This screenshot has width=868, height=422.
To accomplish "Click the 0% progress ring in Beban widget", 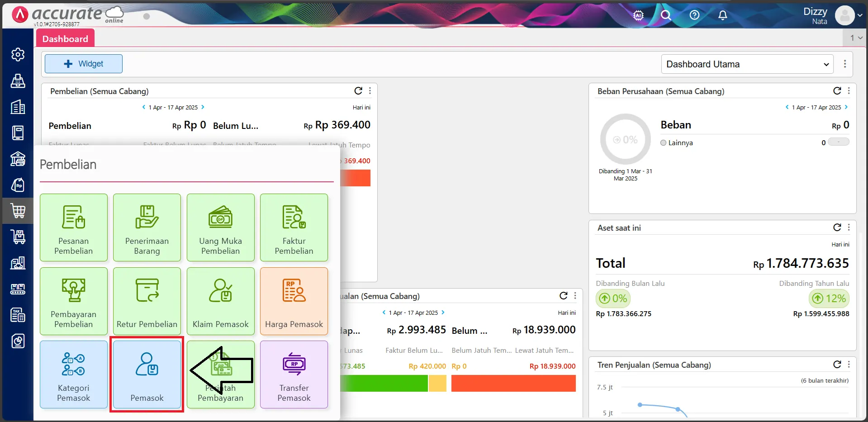I will coord(625,139).
